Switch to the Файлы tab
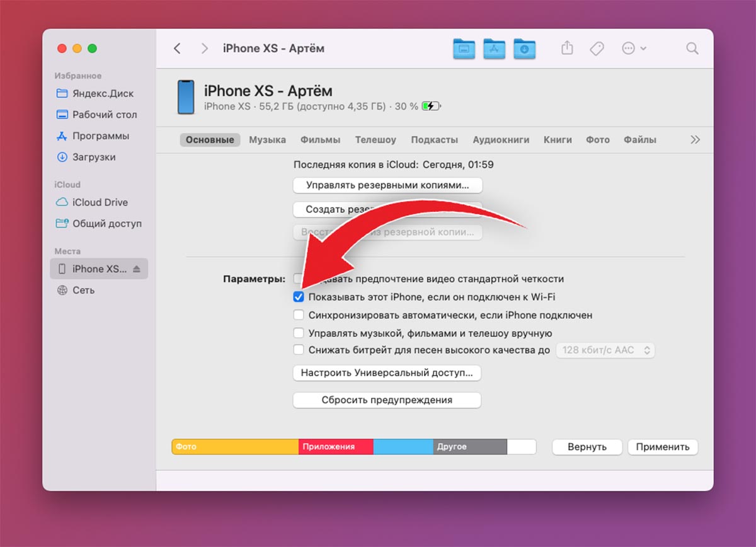Image resolution: width=756 pixels, height=547 pixels. pos(640,140)
